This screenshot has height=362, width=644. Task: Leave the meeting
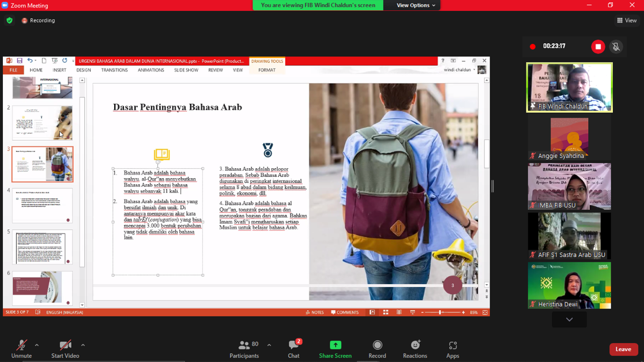click(x=623, y=349)
